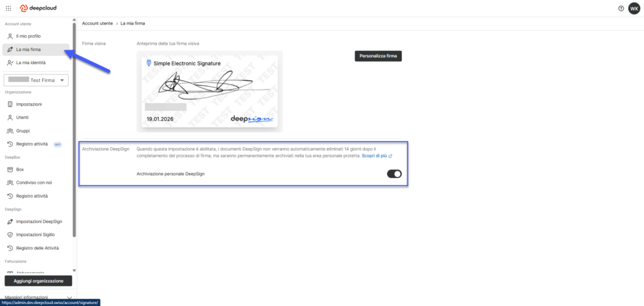
Task: Select La mia firma menu item
Action: tap(36, 49)
